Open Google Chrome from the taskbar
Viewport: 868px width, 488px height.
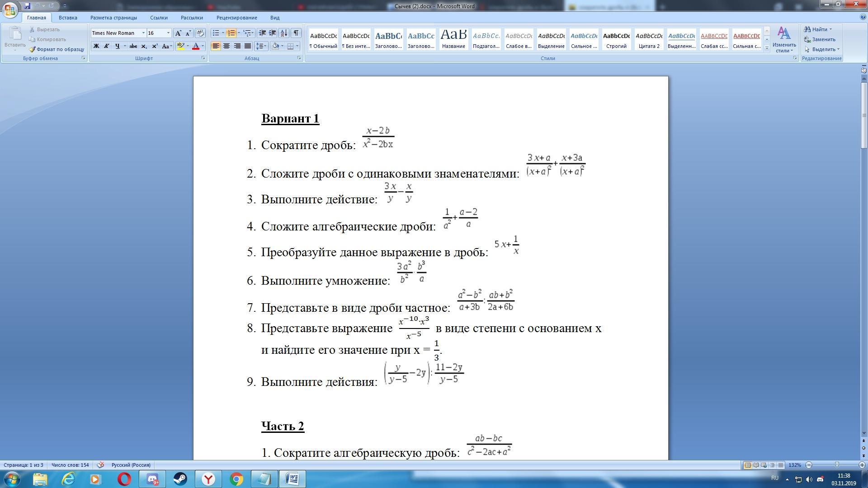236,479
